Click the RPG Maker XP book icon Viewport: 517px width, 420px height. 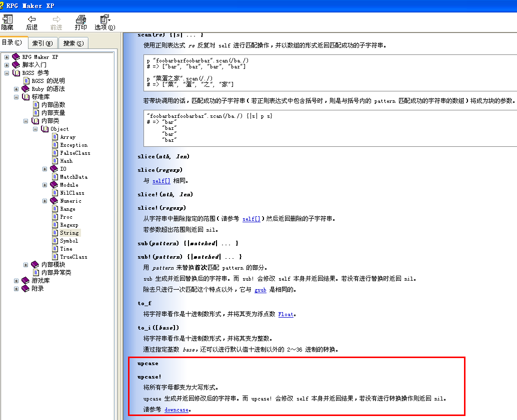16,56
